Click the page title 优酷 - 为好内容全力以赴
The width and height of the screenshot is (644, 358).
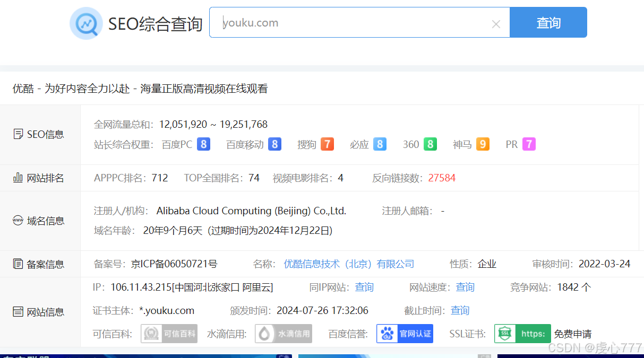tap(71, 89)
